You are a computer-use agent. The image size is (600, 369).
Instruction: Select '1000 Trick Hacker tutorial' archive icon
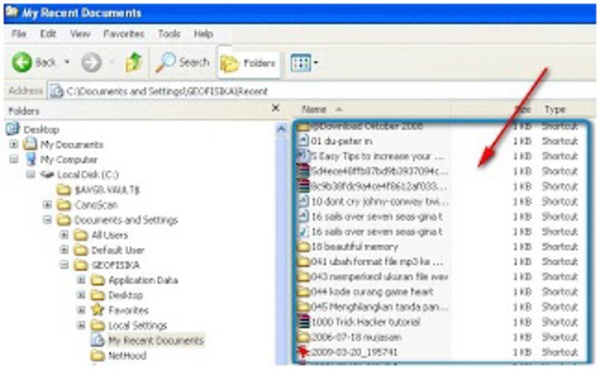coord(303,322)
